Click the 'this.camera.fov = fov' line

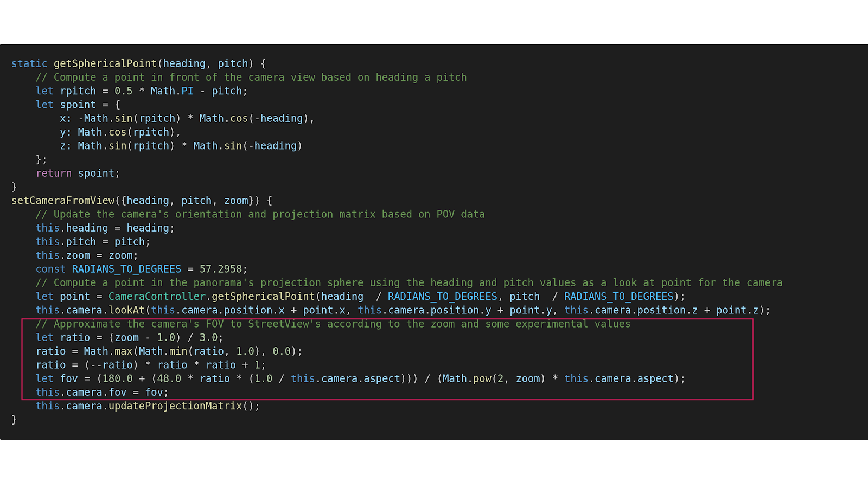point(102,392)
